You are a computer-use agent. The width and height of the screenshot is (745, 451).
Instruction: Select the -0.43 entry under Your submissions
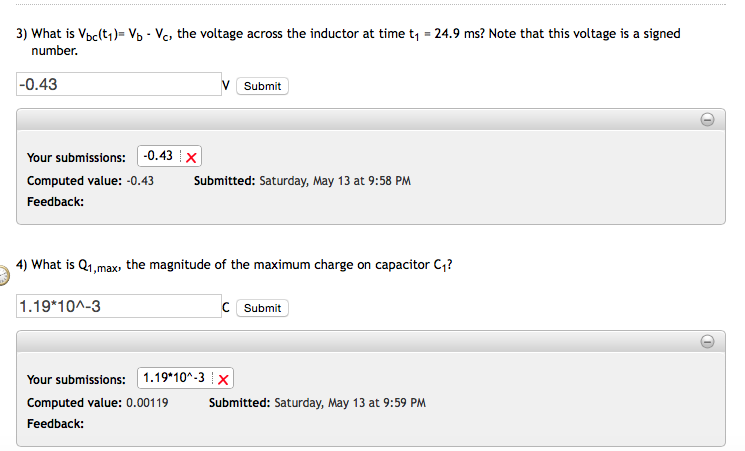pos(158,156)
